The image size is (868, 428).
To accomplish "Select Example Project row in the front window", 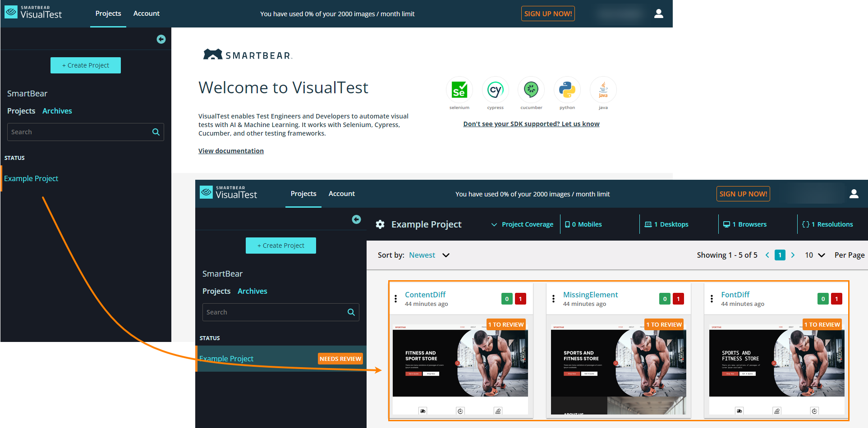I will pyautogui.click(x=282, y=359).
